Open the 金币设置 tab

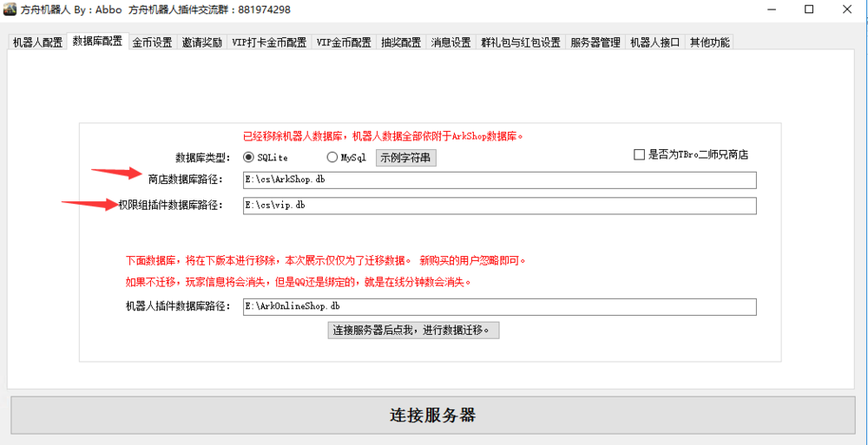[152, 43]
